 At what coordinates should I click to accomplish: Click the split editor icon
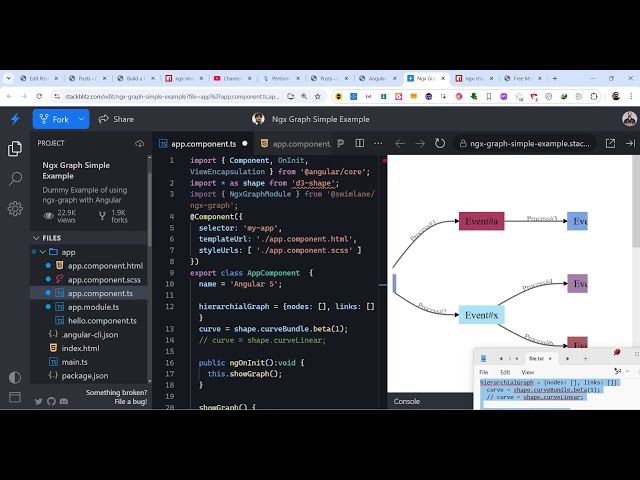pyautogui.click(x=360, y=143)
